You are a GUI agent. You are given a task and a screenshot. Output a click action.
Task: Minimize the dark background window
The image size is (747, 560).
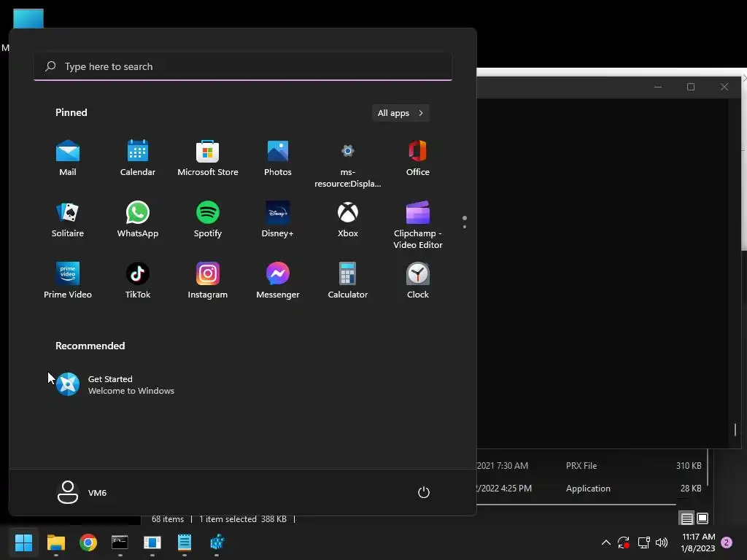(658, 87)
